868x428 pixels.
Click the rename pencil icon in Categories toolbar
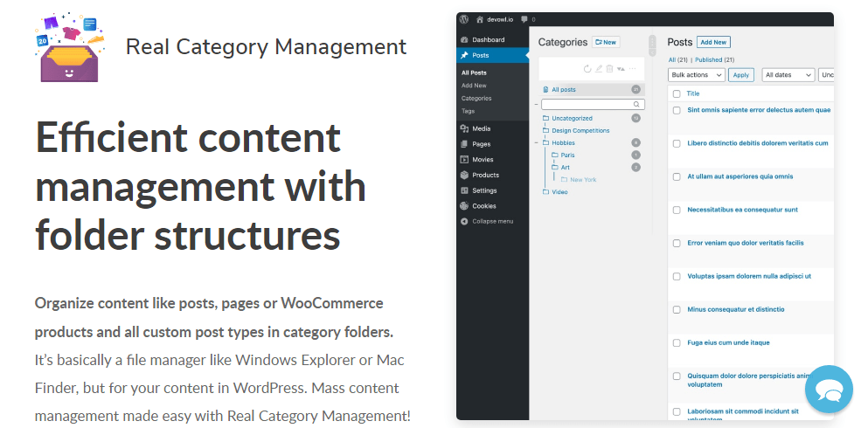(x=599, y=69)
